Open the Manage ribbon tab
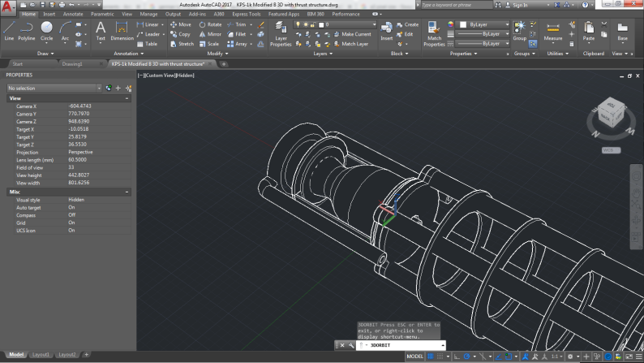Image resolution: width=644 pixels, height=363 pixels. 148,14
